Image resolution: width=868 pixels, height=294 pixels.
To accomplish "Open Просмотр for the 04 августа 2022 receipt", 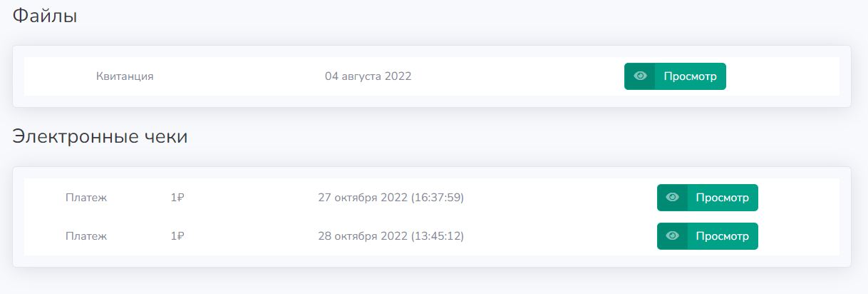I will 675,76.
